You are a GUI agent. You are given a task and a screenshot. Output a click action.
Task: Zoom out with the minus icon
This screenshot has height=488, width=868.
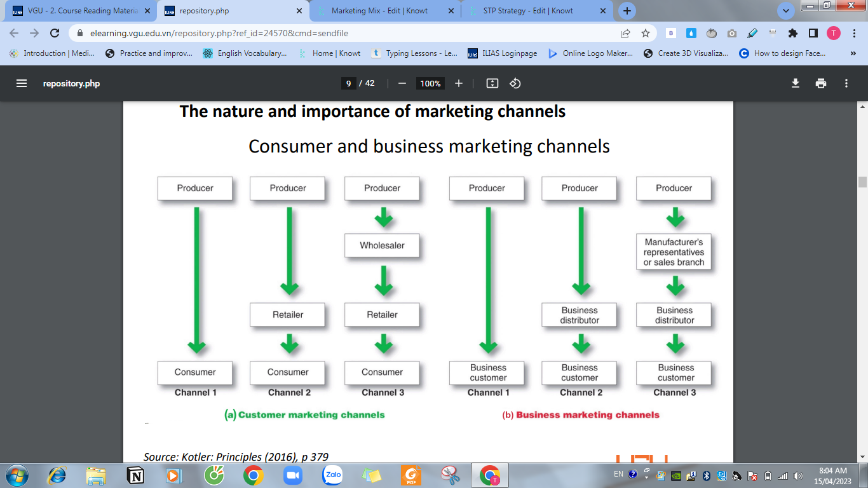402,83
